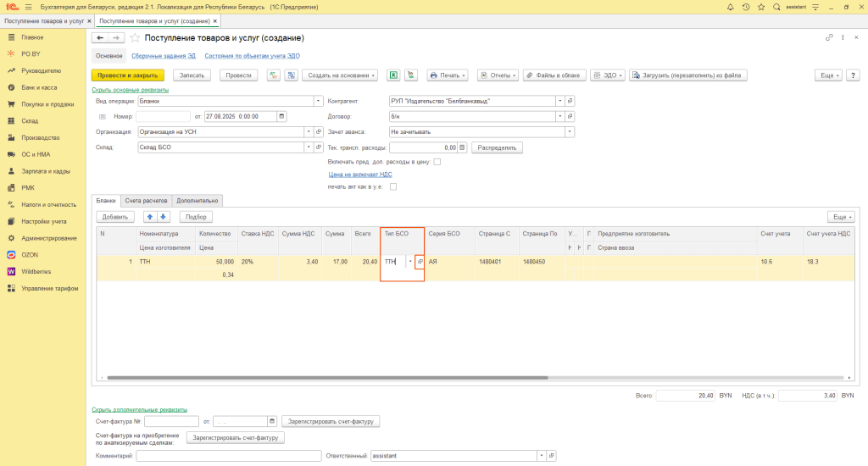Expand Склад dropdown arrow
The width and height of the screenshot is (868, 466).
pyautogui.click(x=309, y=147)
